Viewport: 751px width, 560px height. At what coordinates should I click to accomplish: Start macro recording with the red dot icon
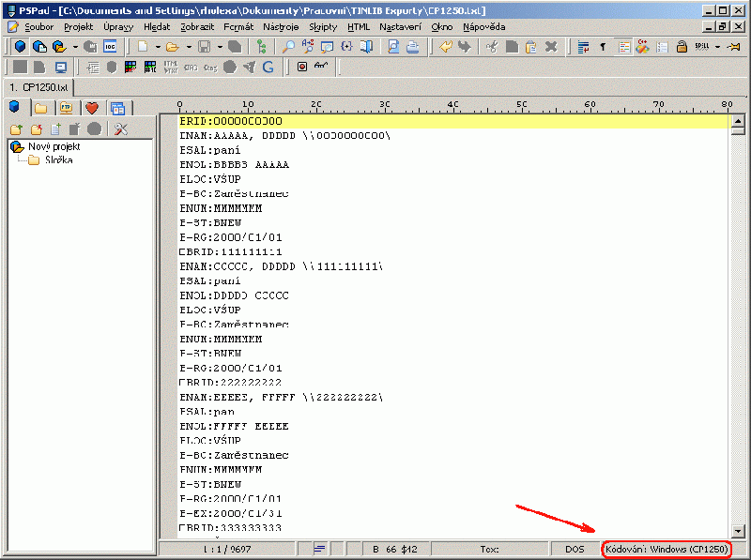pyautogui.click(x=301, y=67)
